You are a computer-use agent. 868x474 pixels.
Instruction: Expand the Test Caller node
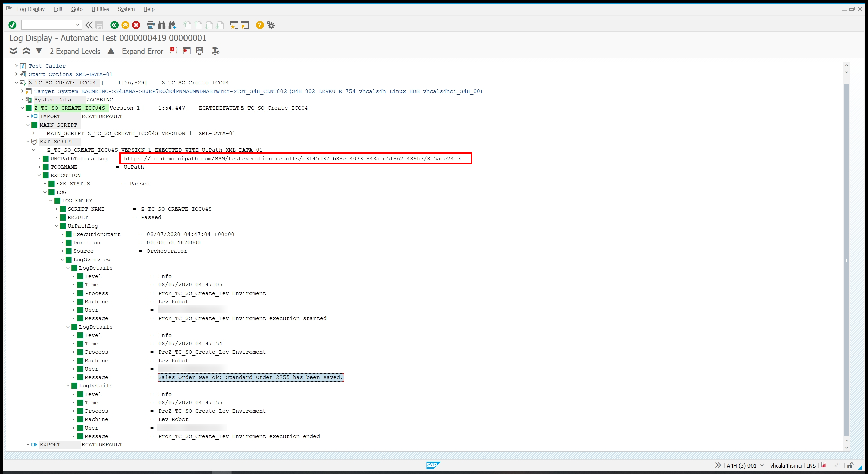point(16,66)
